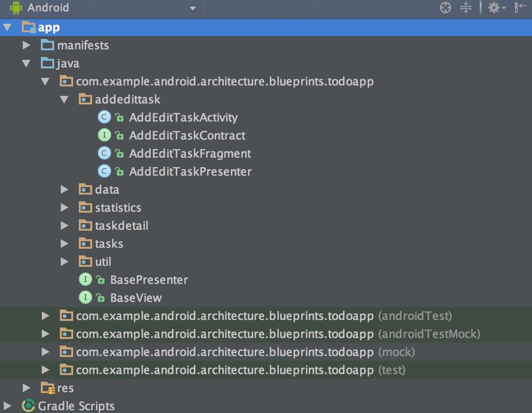
Task: Select the AddEditTaskPresenter class
Action: tap(190, 171)
